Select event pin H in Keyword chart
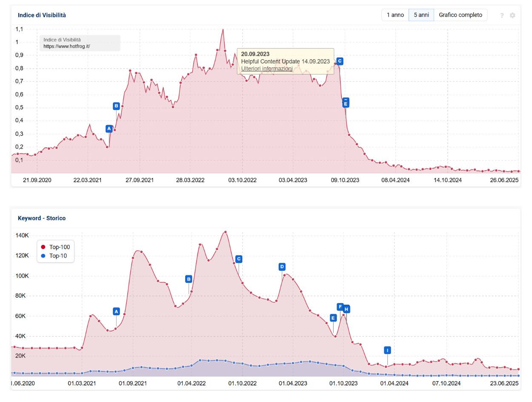 (346, 309)
